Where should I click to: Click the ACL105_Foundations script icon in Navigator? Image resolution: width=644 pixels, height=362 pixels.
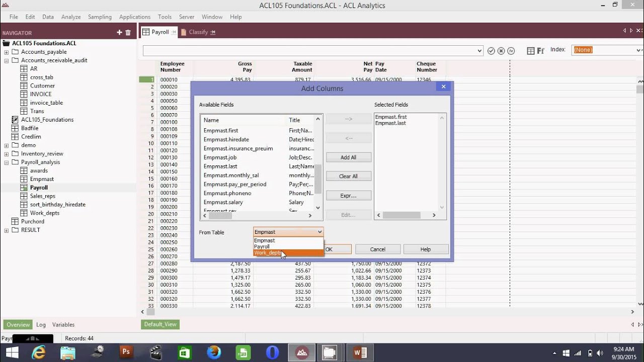pyautogui.click(x=15, y=120)
